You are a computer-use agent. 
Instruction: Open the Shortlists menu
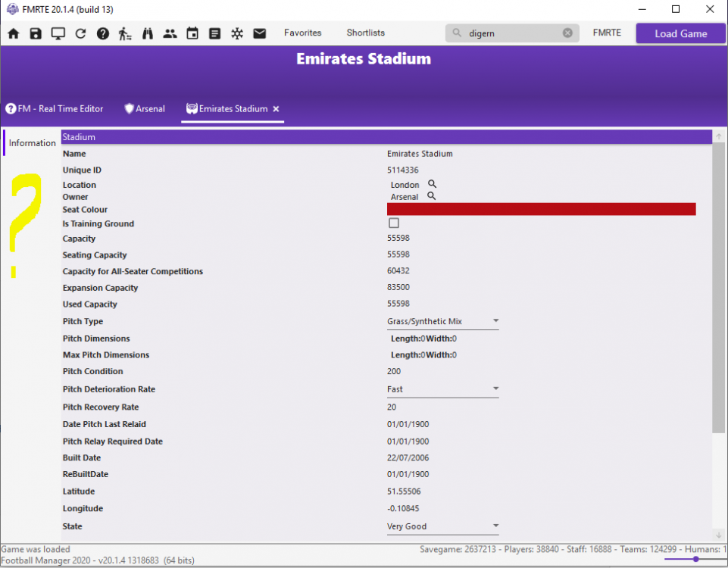click(366, 33)
